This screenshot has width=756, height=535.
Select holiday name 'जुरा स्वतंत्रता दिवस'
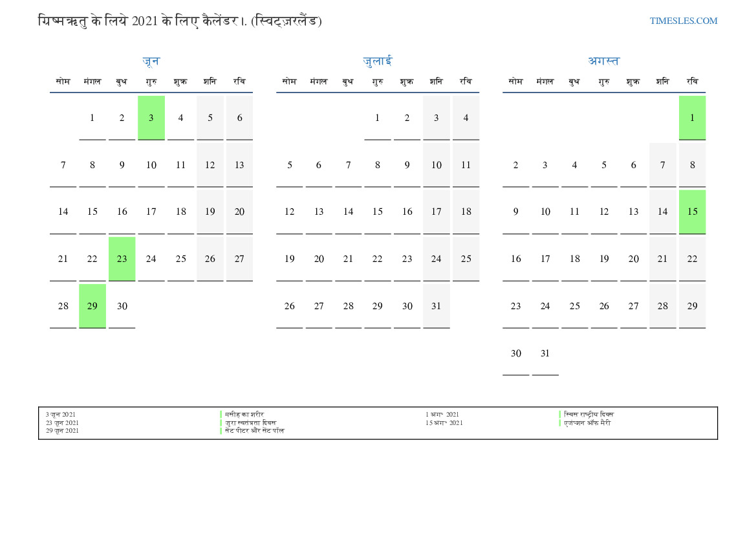click(251, 423)
